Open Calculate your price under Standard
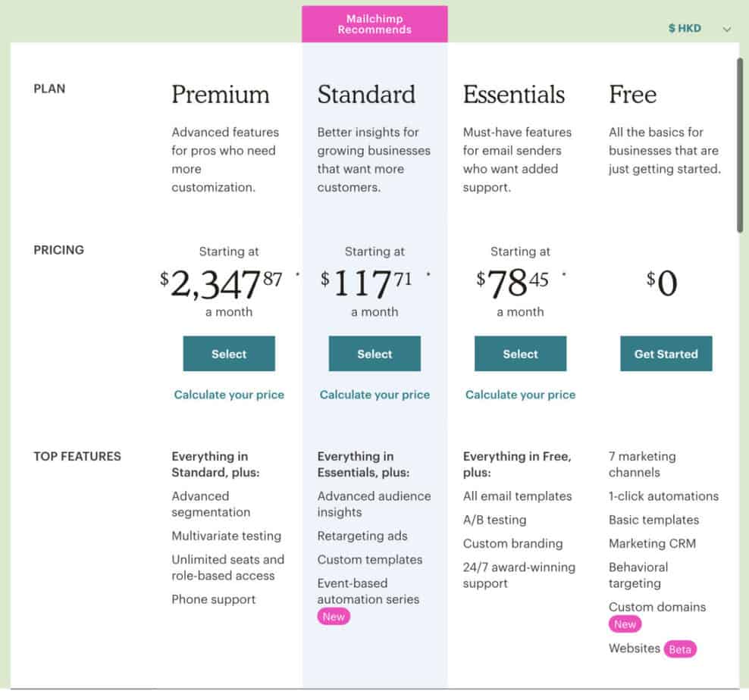 pos(374,395)
